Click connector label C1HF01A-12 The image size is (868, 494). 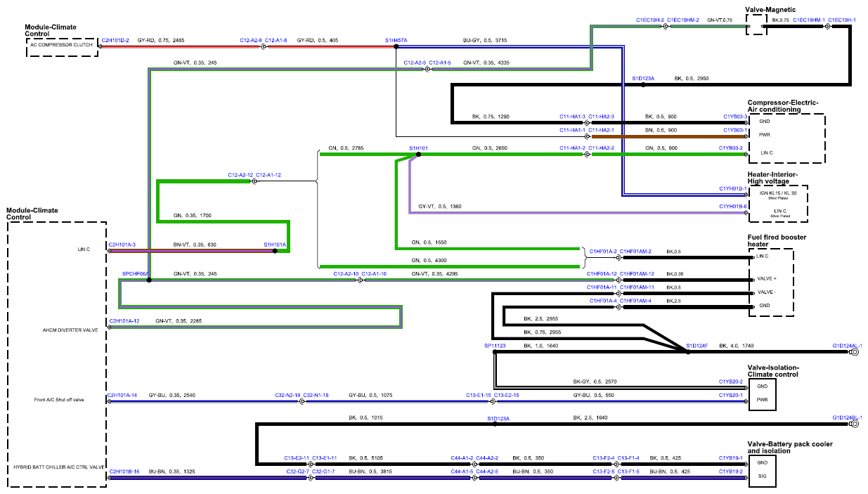point(602,273)
